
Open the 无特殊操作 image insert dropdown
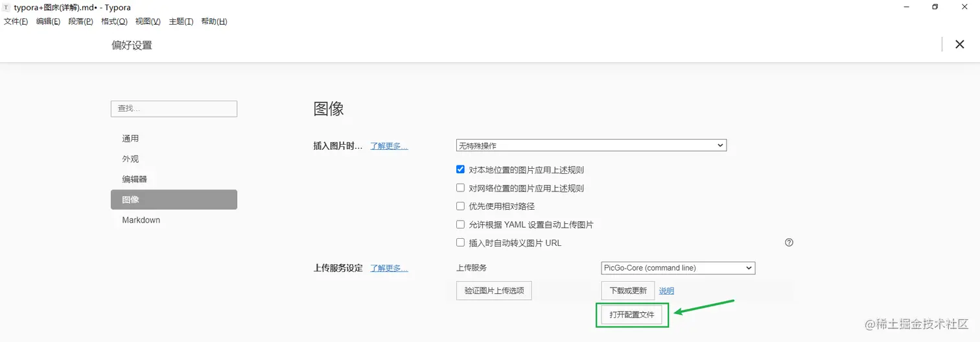pyautogui.click(x=591, y=145)
